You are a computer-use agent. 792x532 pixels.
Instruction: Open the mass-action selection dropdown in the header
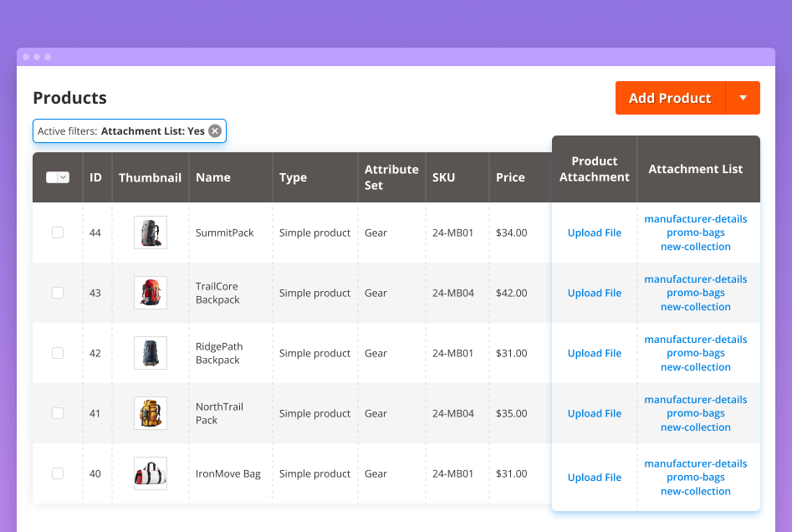(x=57, y=176)
